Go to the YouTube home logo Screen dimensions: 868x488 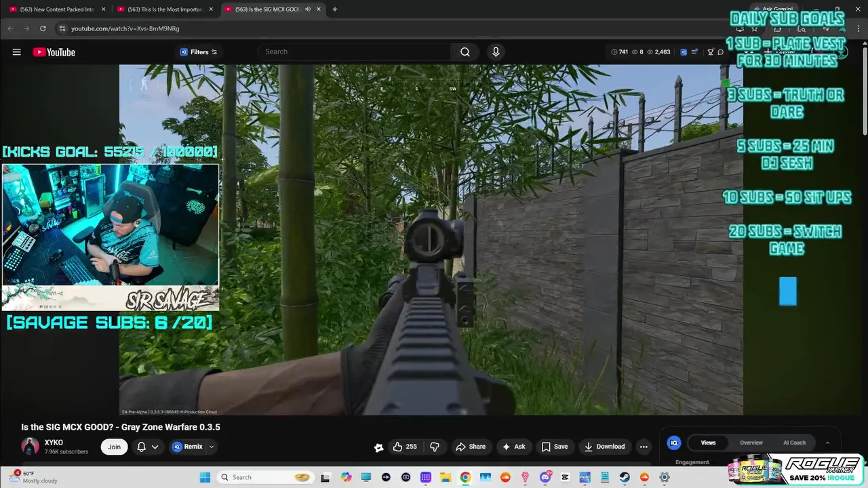(x=54, y=52)
